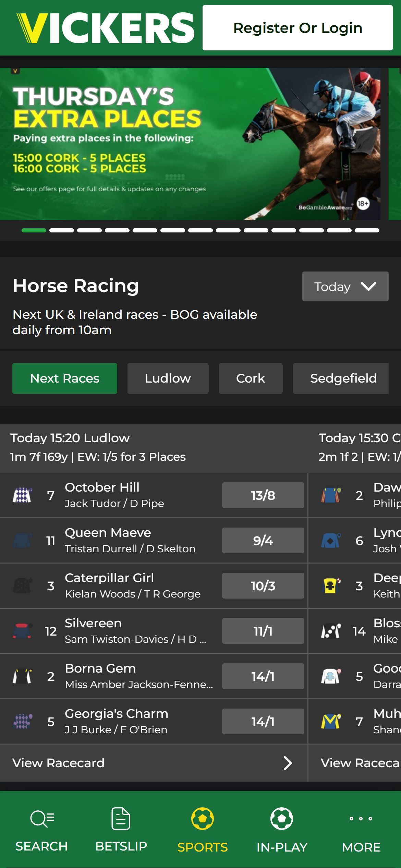Open Thursday's Extra Places promo banner
Screen dimensions: 401x868
[x=190, y=144]
